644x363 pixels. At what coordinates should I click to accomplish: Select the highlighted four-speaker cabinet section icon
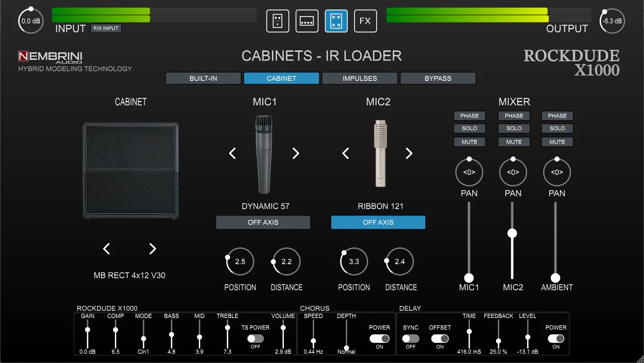pos(336,21)
